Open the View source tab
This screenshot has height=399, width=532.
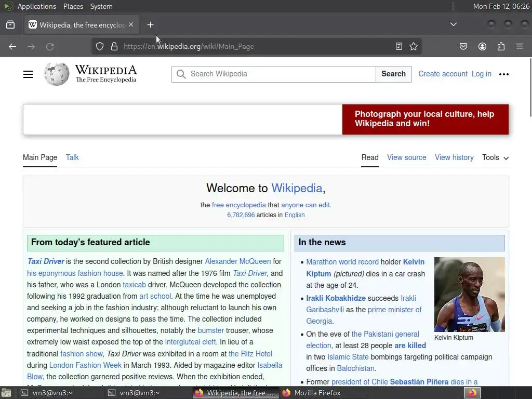[x=406, y=157]
